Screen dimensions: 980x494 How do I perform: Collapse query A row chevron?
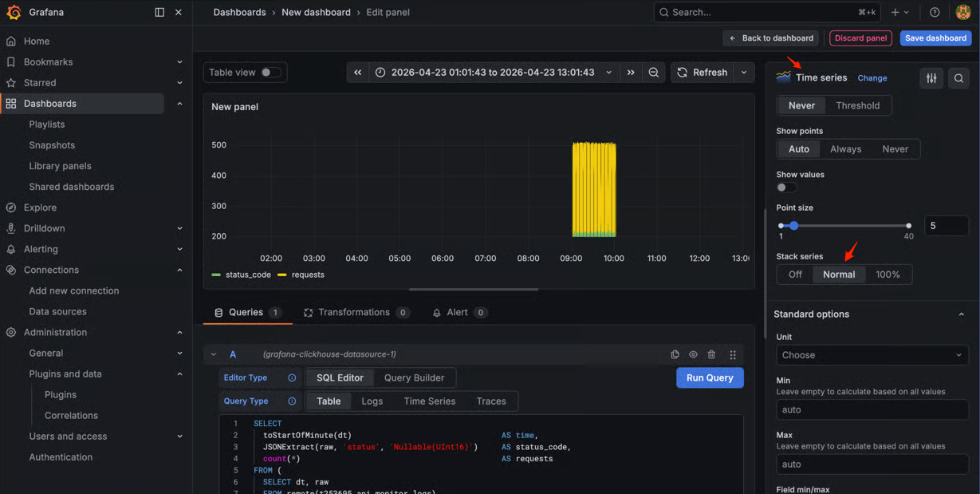pyautogui.click(x=214, y=354)
